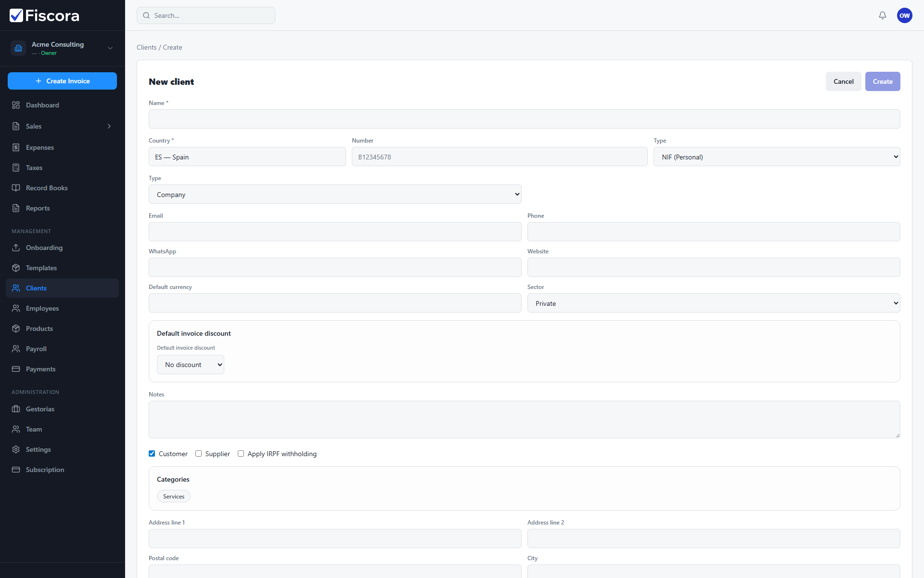
Task: Expand the Acme Consulting company switcher chevron
Action: [x=110, y=48]
